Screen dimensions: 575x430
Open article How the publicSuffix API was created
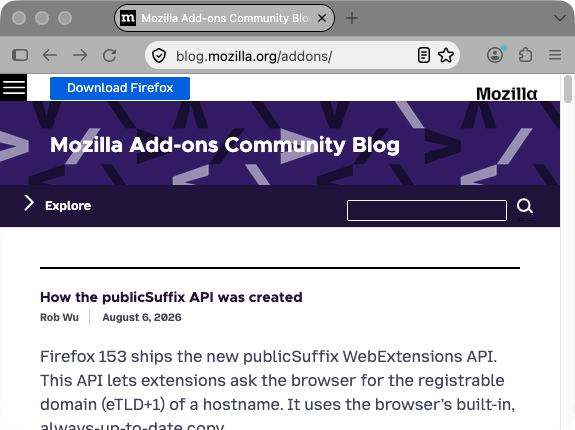click(x=171, y=297)
